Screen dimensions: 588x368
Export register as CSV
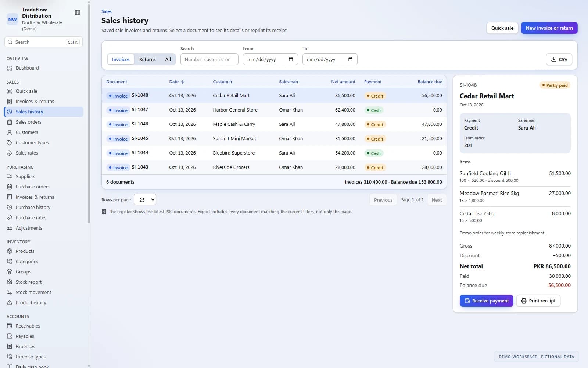[559, 59]
